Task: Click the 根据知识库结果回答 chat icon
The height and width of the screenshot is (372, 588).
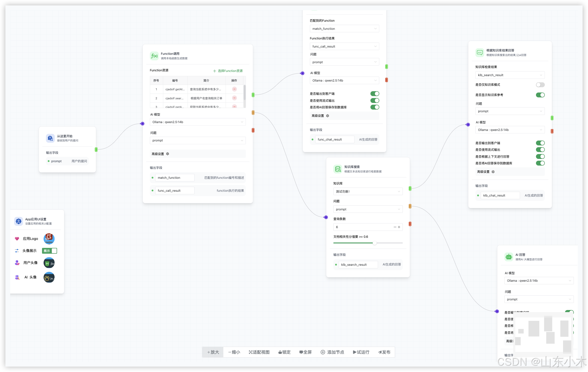Action: tap(479, 53)
